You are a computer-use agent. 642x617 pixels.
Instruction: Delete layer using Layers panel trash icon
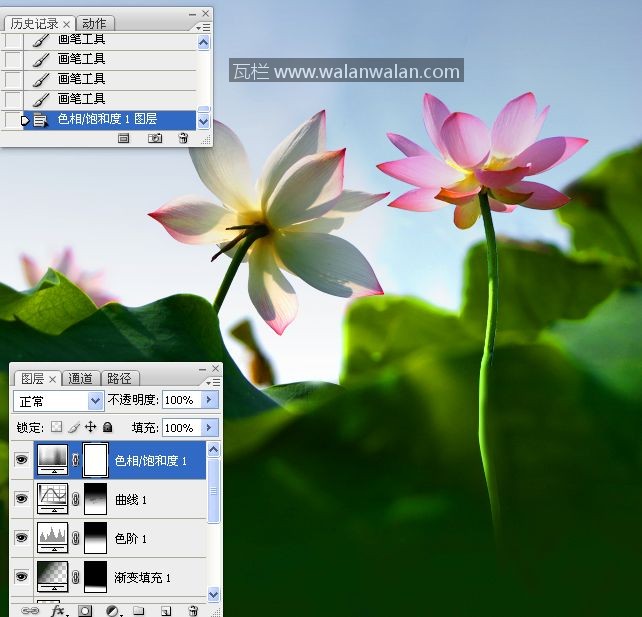pyautogui.click(x=193, y=610)
